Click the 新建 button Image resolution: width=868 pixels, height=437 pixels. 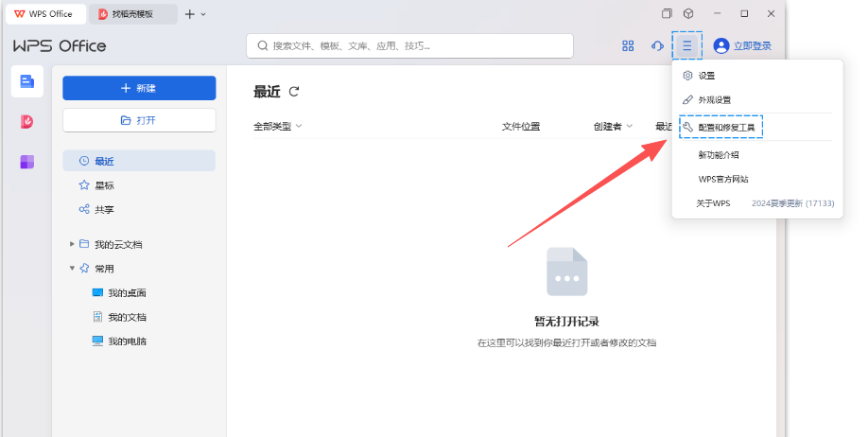[139, 88]
